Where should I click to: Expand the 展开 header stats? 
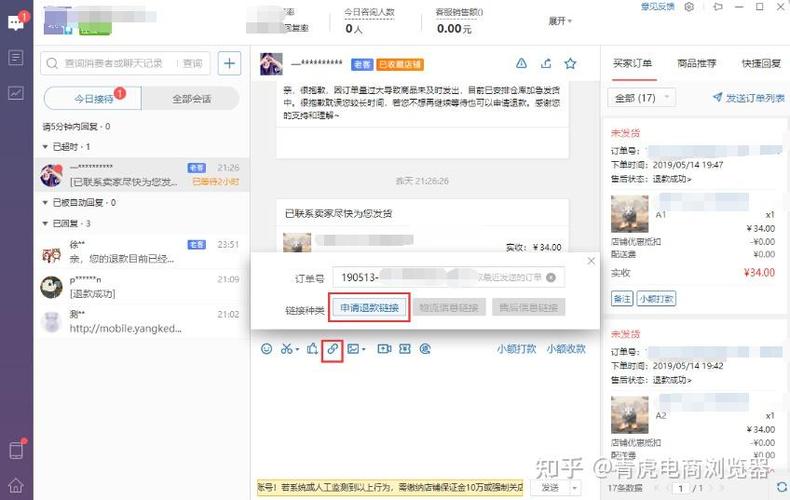[560, 21]
